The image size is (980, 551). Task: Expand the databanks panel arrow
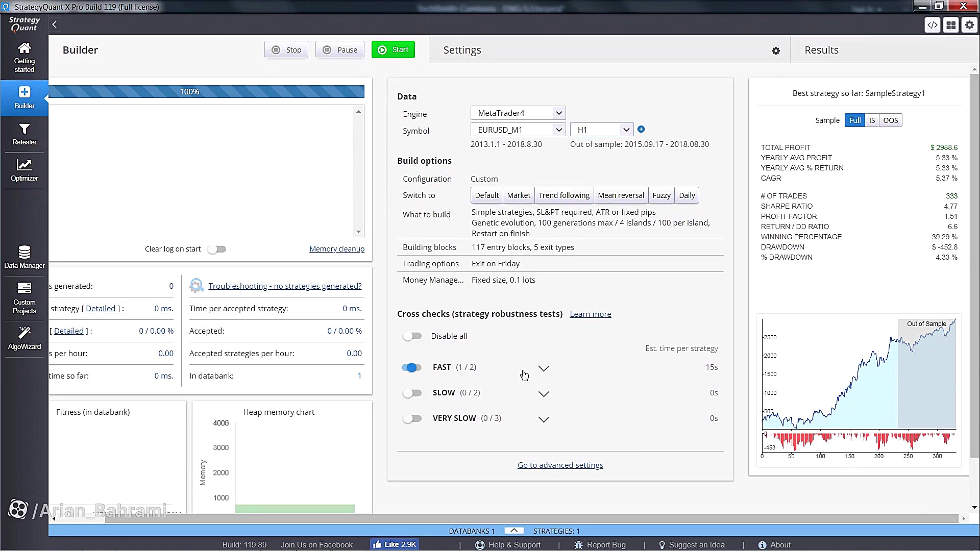click(514, 531)
